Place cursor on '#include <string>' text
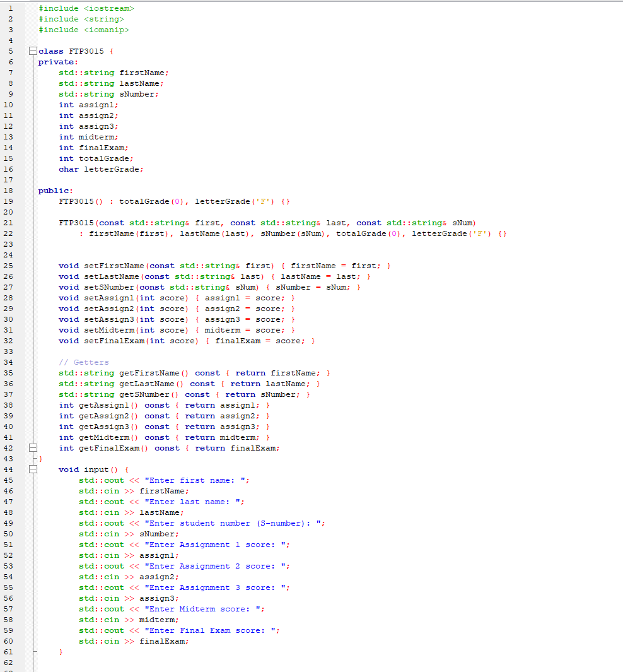Image resolution: width=623 pixels, height=672 pixels. [x=81, y=19]
